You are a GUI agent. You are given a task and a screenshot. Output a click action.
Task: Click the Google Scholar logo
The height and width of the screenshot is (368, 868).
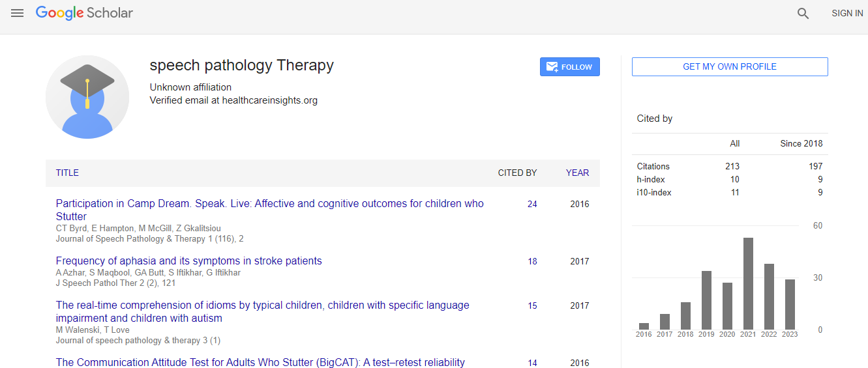click(x=84, y=13)
